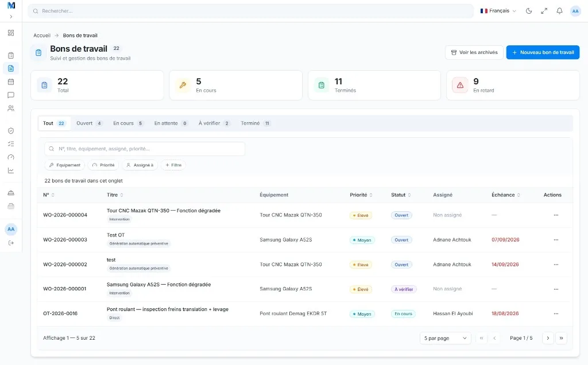Open the Français language dropdown
Viewport: 588px width, 365px height.
pos(498,11)
